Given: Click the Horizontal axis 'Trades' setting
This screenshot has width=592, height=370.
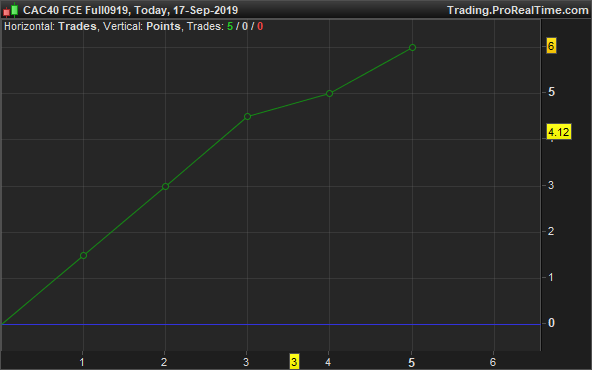Looking at the screenshot, I should pyautogui.click(x=77, y=26).
